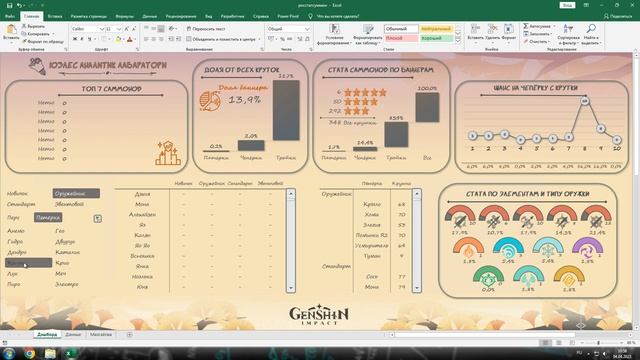Viewport: 640px width, 360px height.
Task: Switch to the Данные sheet tab
Action: 73,334
